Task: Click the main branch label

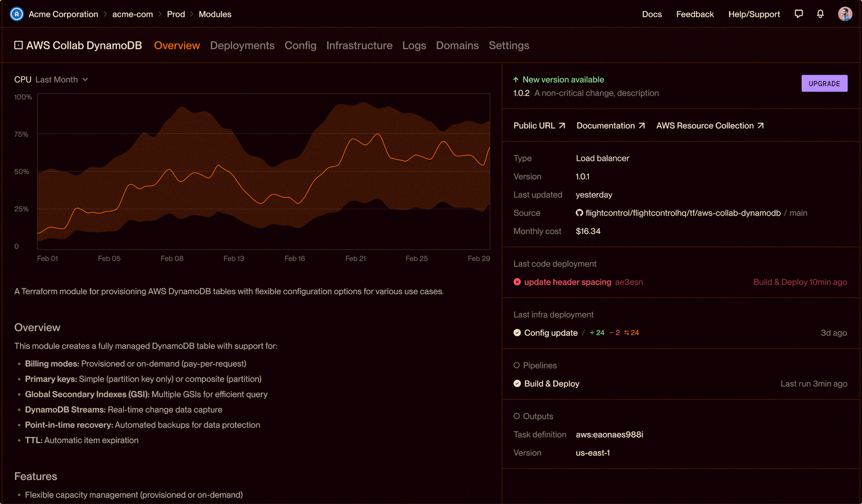Action: click(798, 213)
